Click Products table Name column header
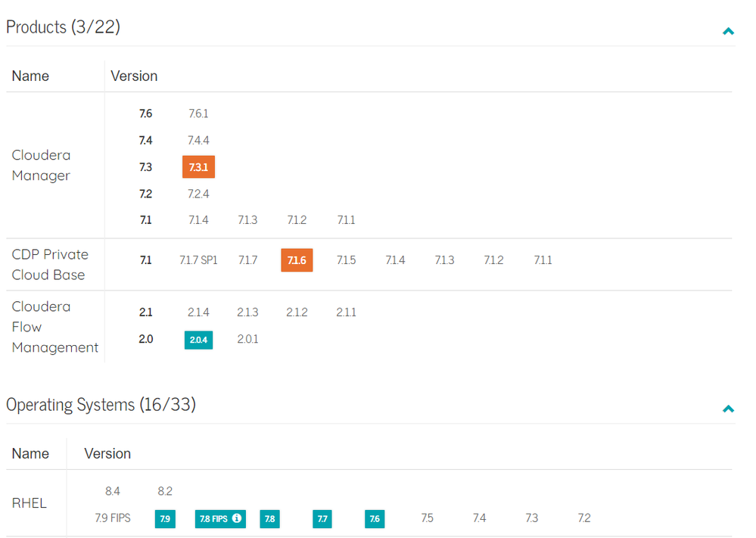Screen dimensions: 756x538 [30, 76]
